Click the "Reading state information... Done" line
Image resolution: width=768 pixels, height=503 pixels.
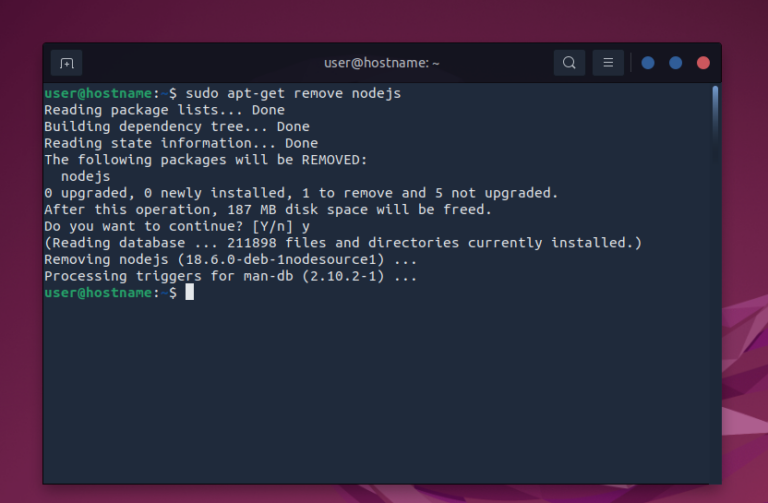(x=181, y=143)
